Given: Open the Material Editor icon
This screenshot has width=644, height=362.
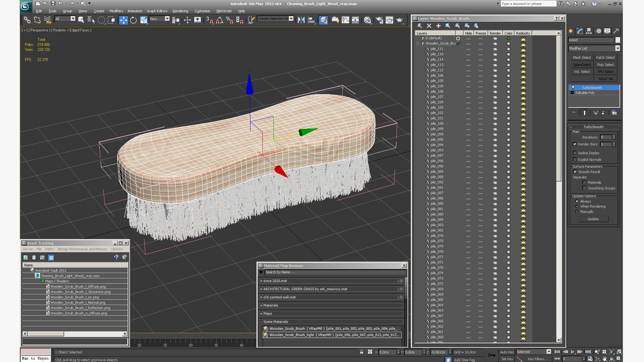Looking at the screenshot, I should click(x=368, y=20).
